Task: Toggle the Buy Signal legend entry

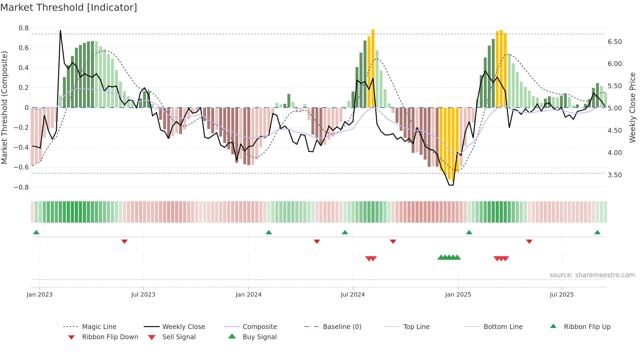Action: point(252,337)
